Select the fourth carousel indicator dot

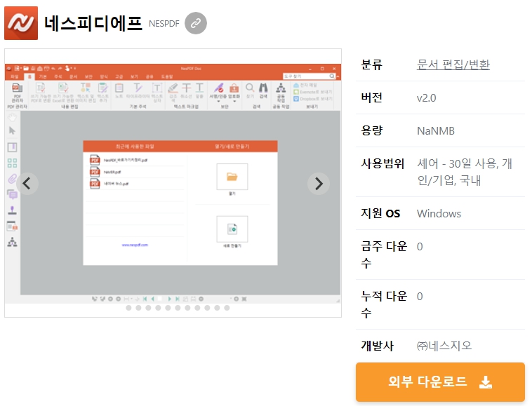pyautogui.click(x=158, y=308)
